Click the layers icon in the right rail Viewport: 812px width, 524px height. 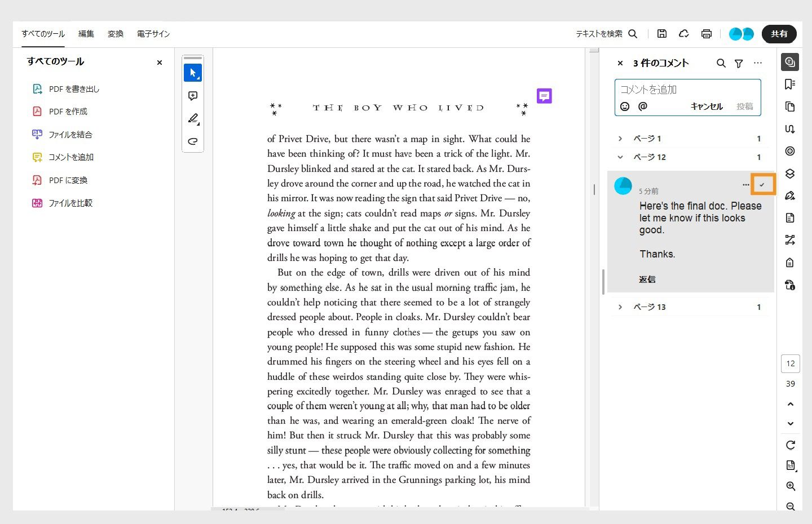tap(790, 174)
